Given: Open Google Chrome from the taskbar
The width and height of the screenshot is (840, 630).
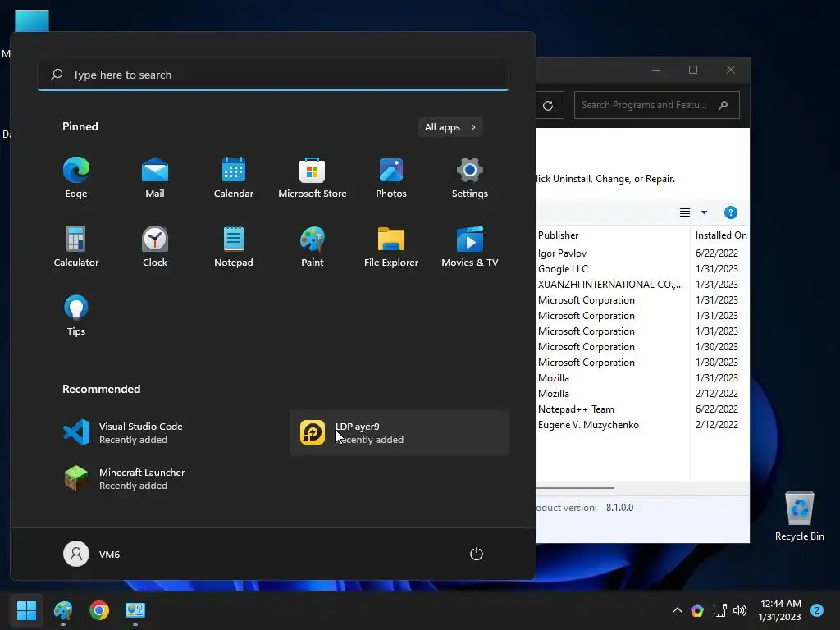Looking at the screenshot, I should [99, 610].
